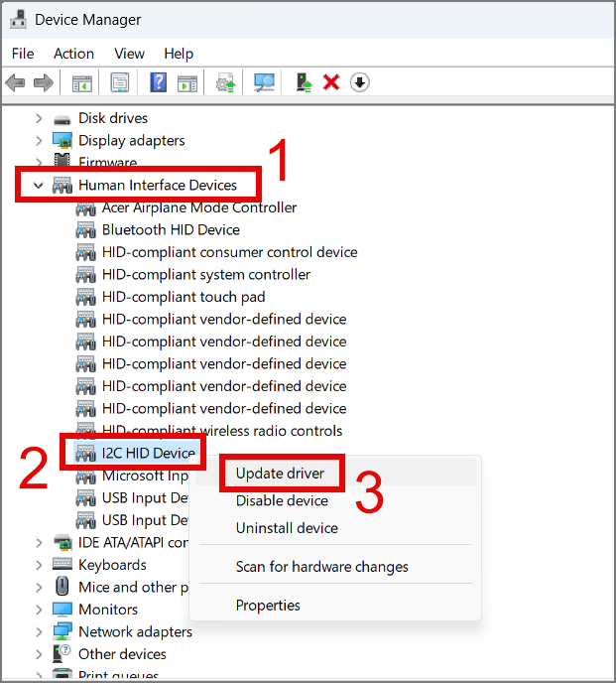Click the Keyboards category icon

coord(62,564)
